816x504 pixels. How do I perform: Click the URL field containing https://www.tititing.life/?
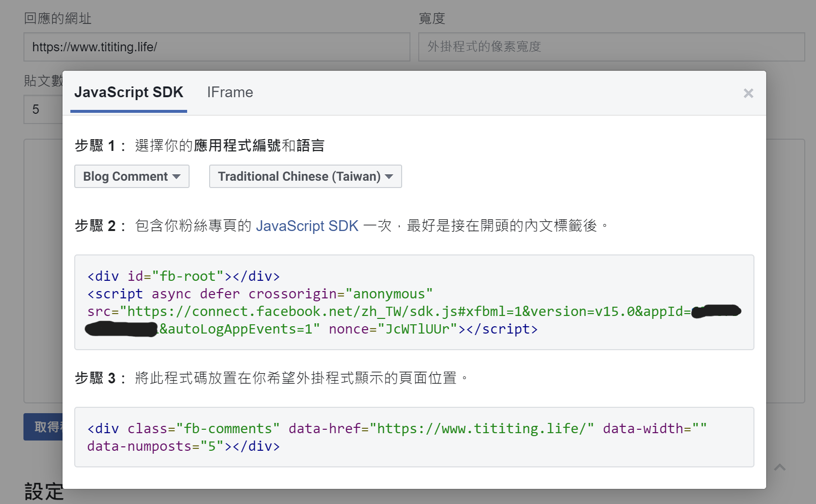216,47
